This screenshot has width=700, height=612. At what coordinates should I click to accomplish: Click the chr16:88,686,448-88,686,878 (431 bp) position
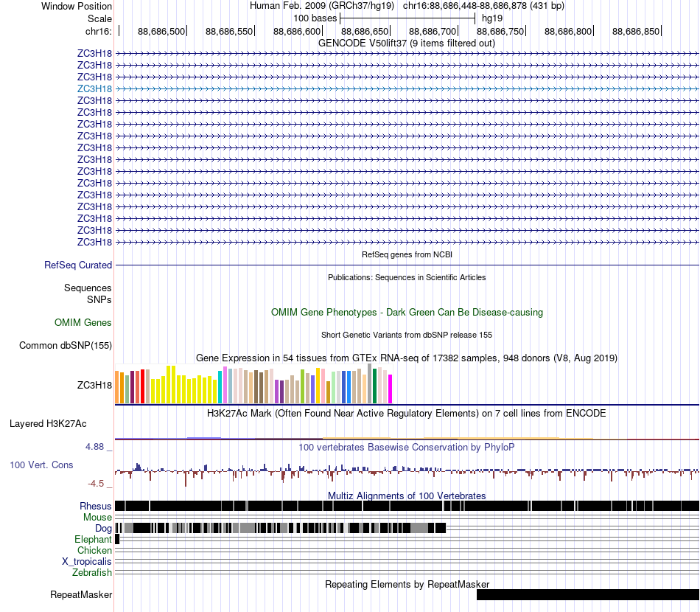pyautogui.click(x=483, y=6)
